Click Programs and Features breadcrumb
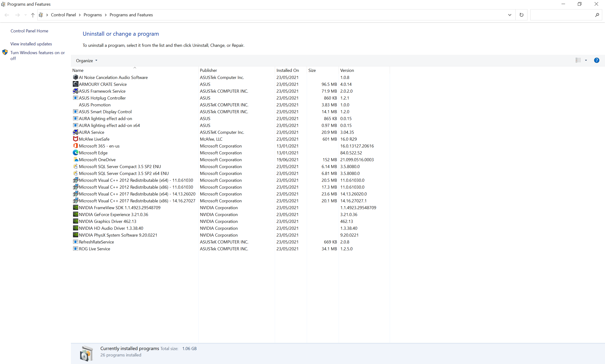This screenshot has height=364, width=605. (131, 15)
